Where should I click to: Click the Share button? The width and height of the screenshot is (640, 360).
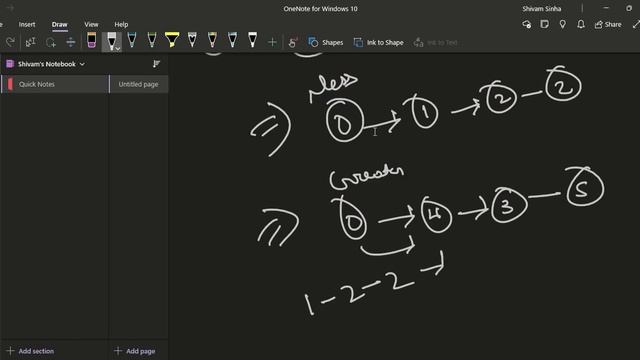tap(608, 24)
